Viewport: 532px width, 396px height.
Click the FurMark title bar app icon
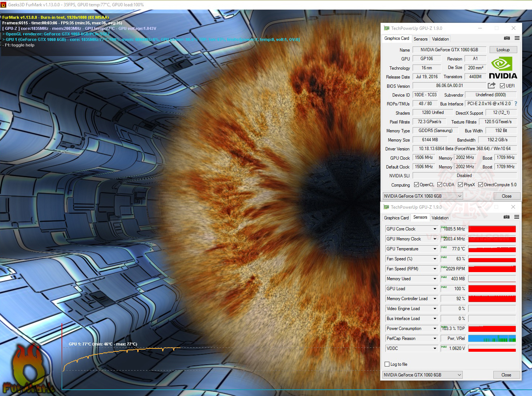[3, 5]
